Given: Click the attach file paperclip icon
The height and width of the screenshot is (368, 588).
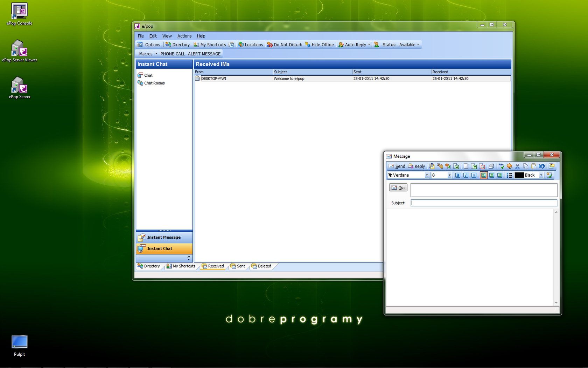Looking at the screenshot, I should (432, 166).
